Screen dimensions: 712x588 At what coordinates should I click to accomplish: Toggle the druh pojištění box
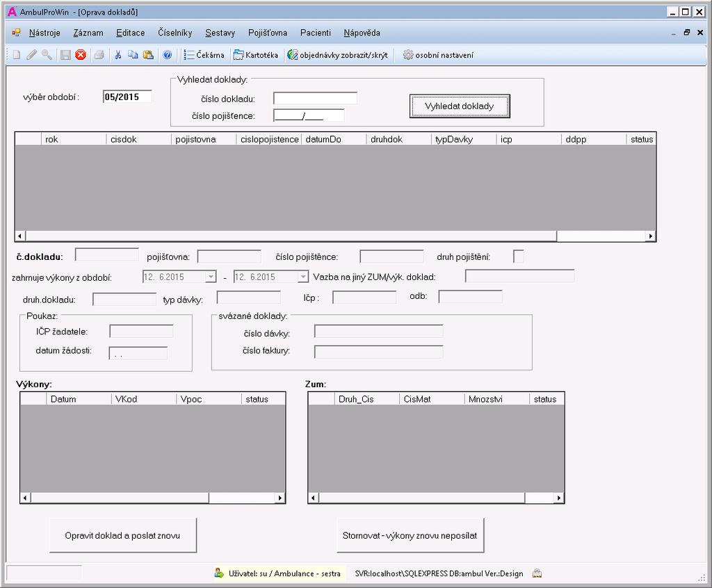[x=519, y=256]
